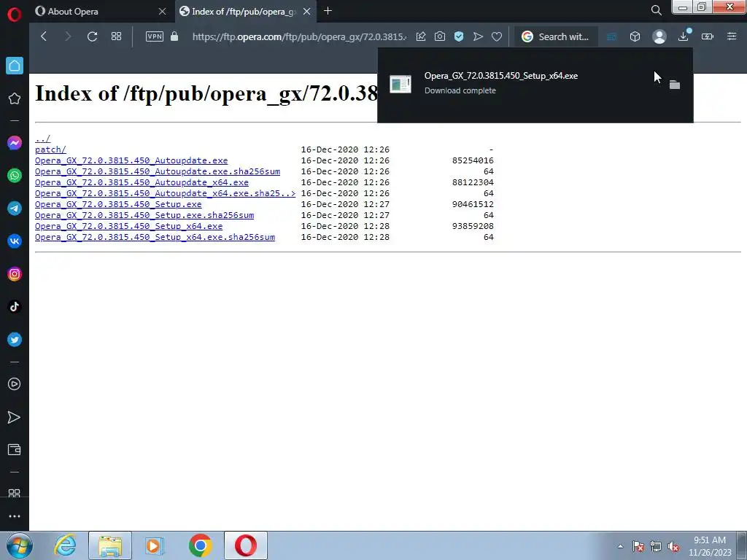Download Opera_GX_72.0.3815.450_Autoupdate_x64.exe

(x=142, y=182)
